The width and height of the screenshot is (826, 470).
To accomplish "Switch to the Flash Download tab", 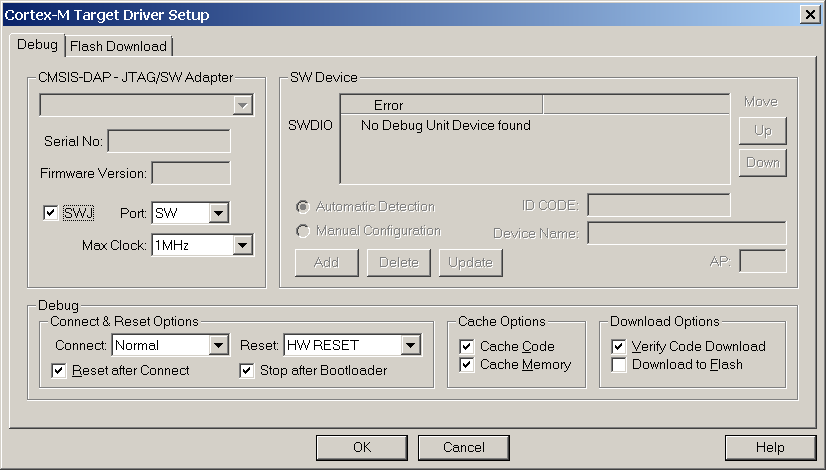I will click(x=119, y=46).
